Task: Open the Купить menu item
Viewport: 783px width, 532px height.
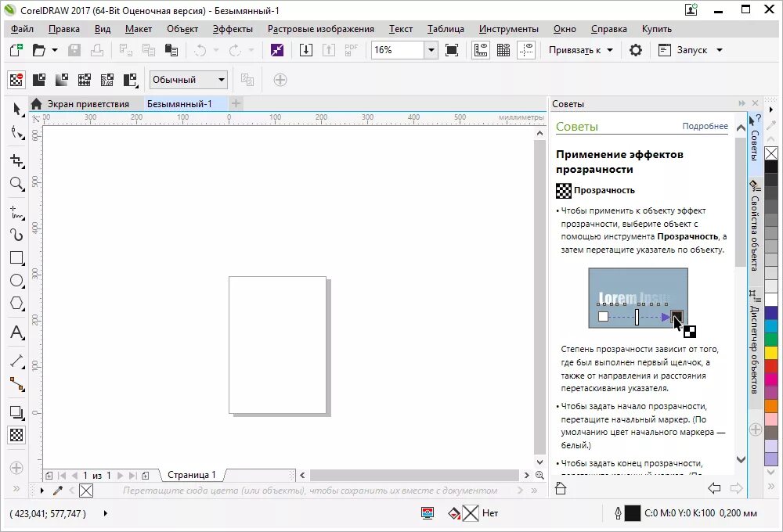Action: (656, 29)
